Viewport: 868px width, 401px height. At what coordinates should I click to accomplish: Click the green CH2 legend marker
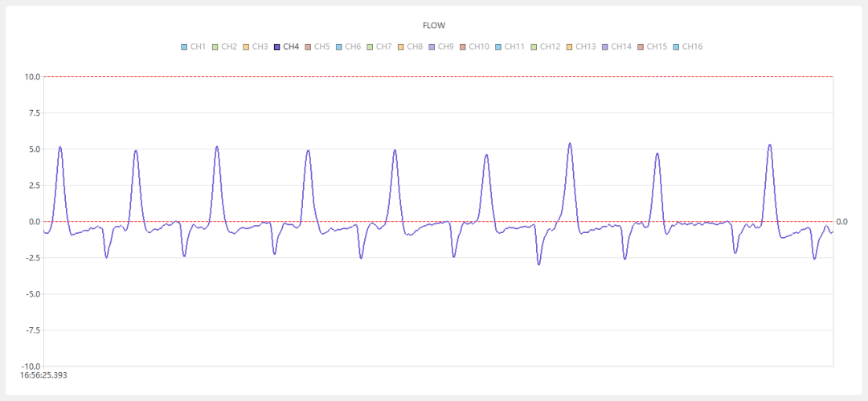(215, 47)
